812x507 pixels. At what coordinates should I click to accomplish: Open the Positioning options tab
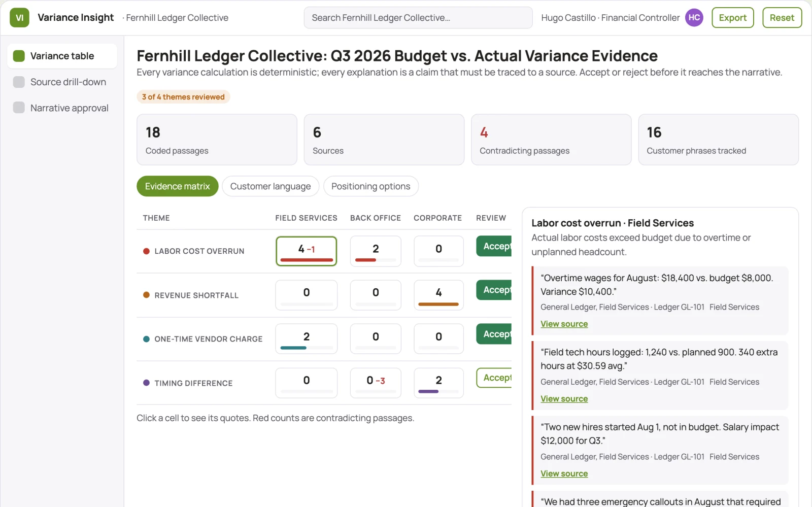click(x=370, y=186)
